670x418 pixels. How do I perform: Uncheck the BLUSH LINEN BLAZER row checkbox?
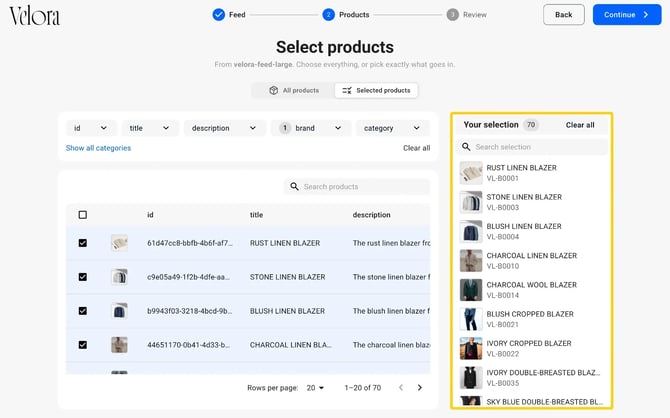83,311
